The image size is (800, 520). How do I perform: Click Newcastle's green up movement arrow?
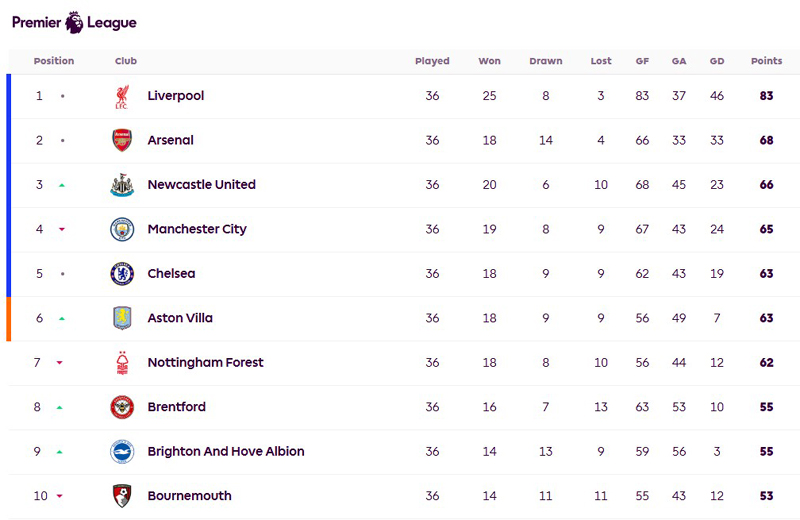[x=62, y=185]
